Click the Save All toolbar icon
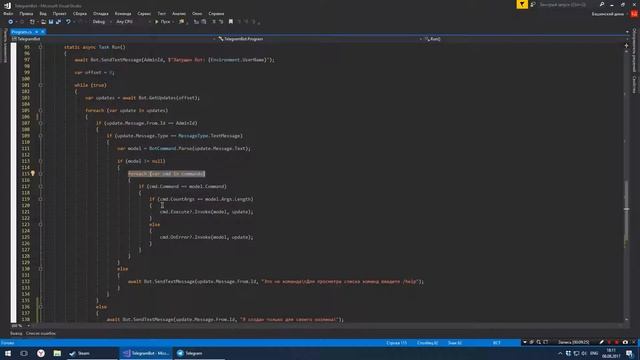 tap(58, 22)
